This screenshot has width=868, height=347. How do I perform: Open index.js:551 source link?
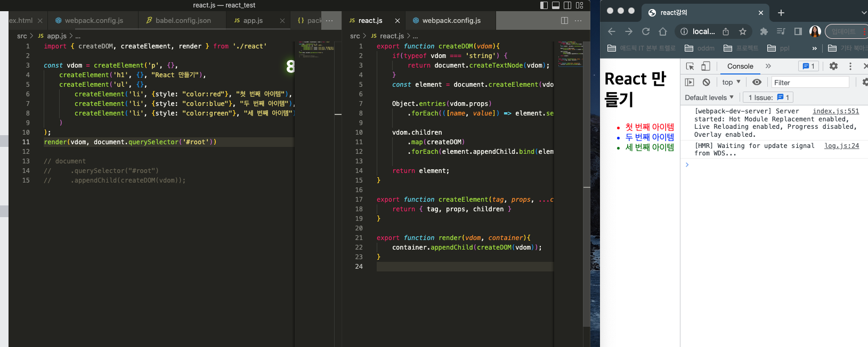pos(835,111)
